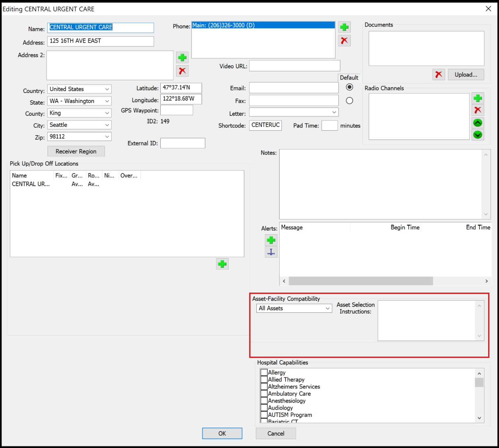Image resolution: width=499 pixels, height=448 pixels.
Task: Click the Notes text area
Action: 381,184
